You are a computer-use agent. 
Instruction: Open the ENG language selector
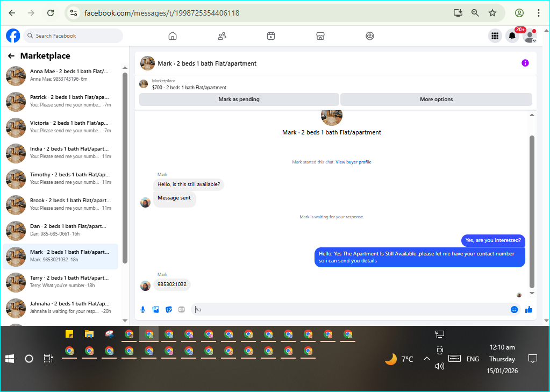click(x=473, y=359)
